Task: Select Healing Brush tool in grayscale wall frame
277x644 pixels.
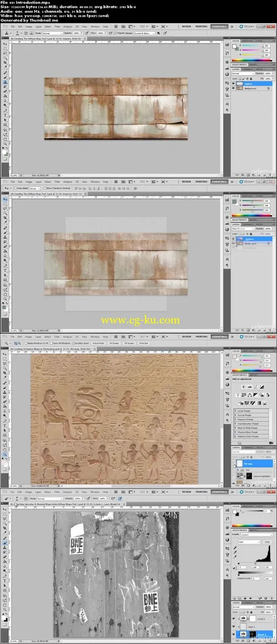Action: (x=4, y=538)
